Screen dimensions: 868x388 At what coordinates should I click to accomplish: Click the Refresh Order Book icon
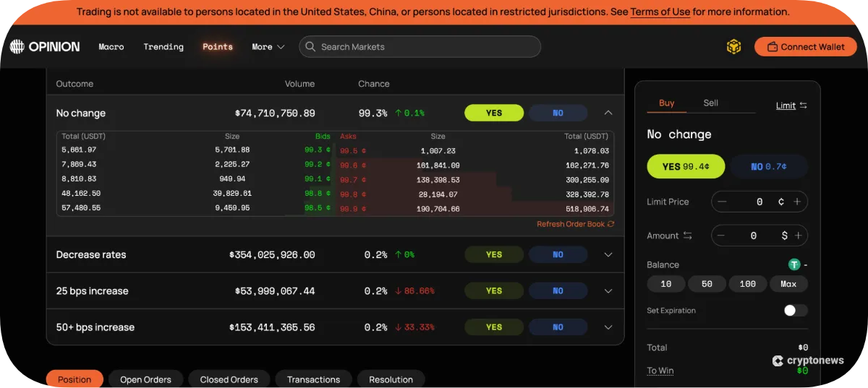pos(611,224)
